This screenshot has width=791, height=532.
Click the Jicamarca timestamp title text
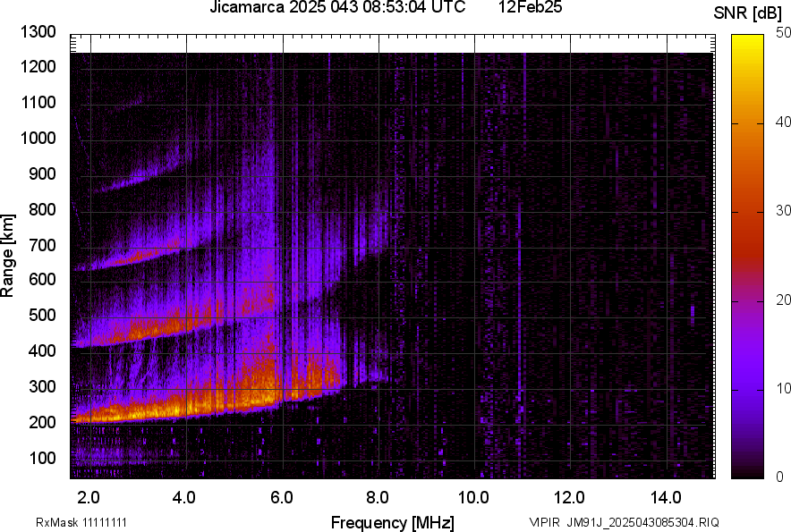click(337, 8)
